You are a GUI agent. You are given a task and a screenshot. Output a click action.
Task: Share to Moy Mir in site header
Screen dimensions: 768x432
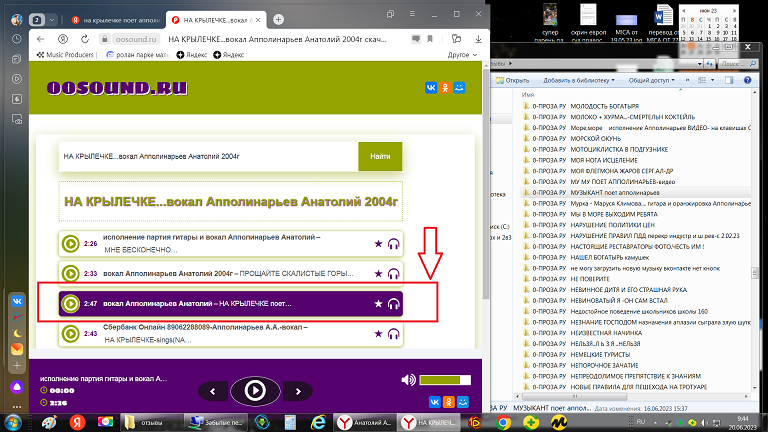point(459,88)
